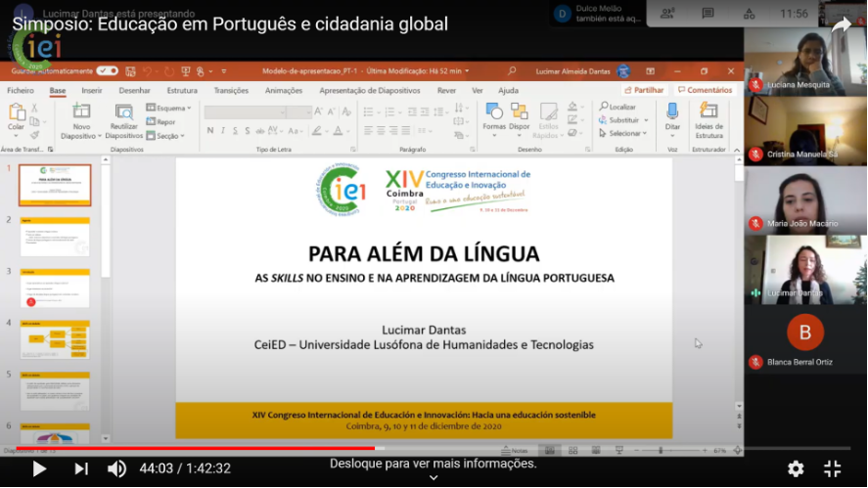Image resolution: width=868 pixels, height=488 pixels.
Task: Toggle Notas pane in status bar
Action: 515,451
